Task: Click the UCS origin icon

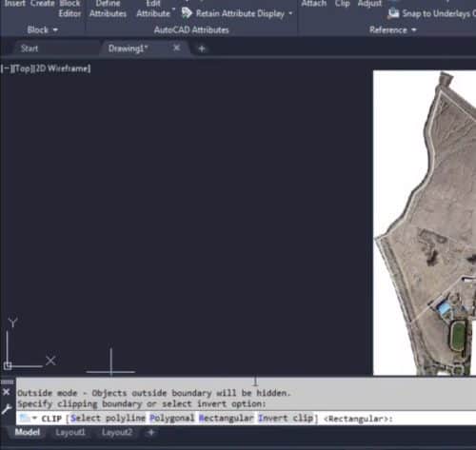Action: click(x=8, y=366)
